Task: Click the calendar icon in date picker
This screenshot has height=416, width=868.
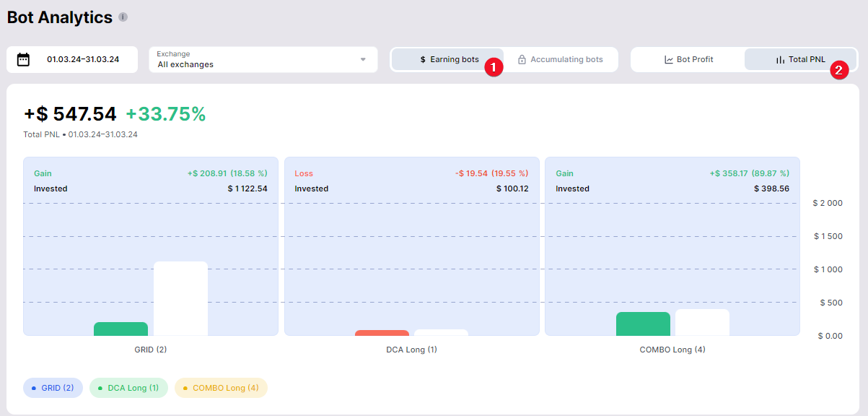Action: (24, 59)
